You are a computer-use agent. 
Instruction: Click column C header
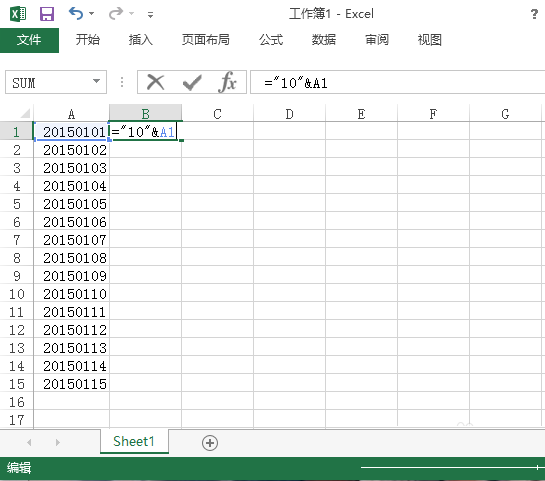coord(218,114)
